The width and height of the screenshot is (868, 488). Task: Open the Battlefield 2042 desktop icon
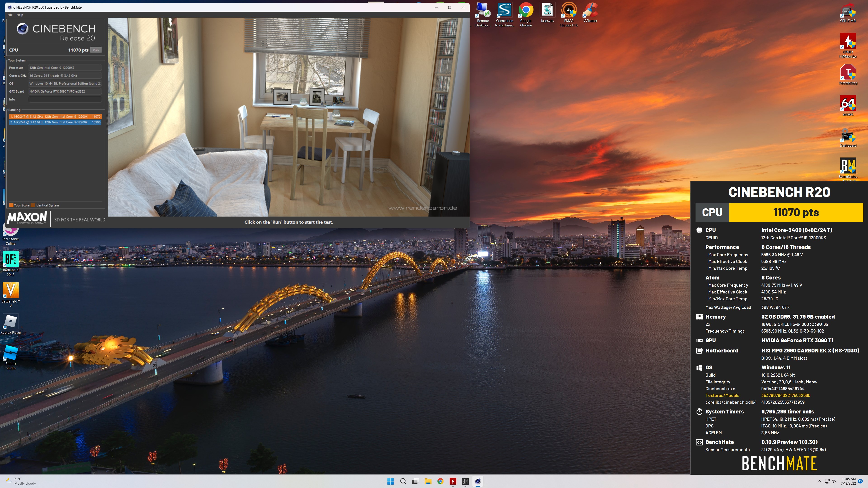(x=10, y=264)
